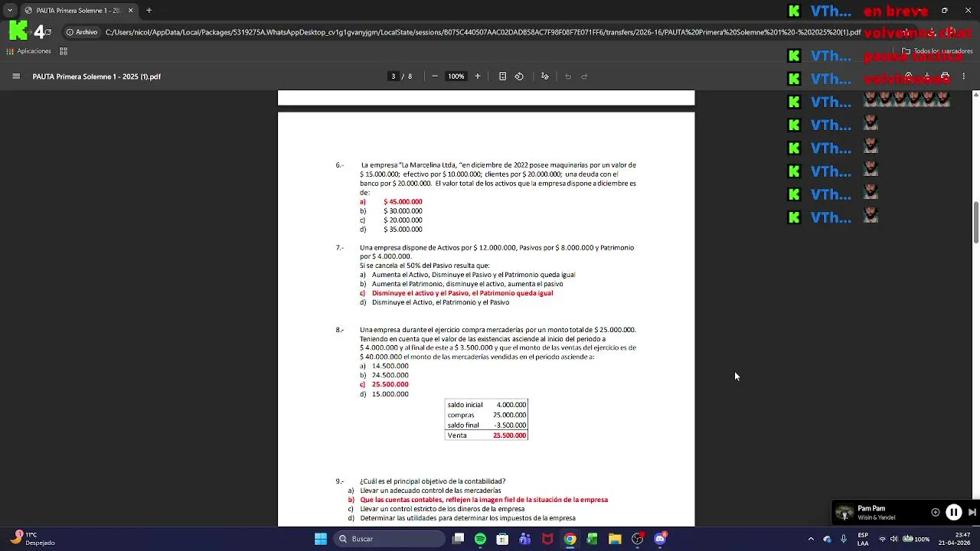Click the Buscar taskbar search box
The height and width of the screenshot is (551, 980).
tap(390, 539)
